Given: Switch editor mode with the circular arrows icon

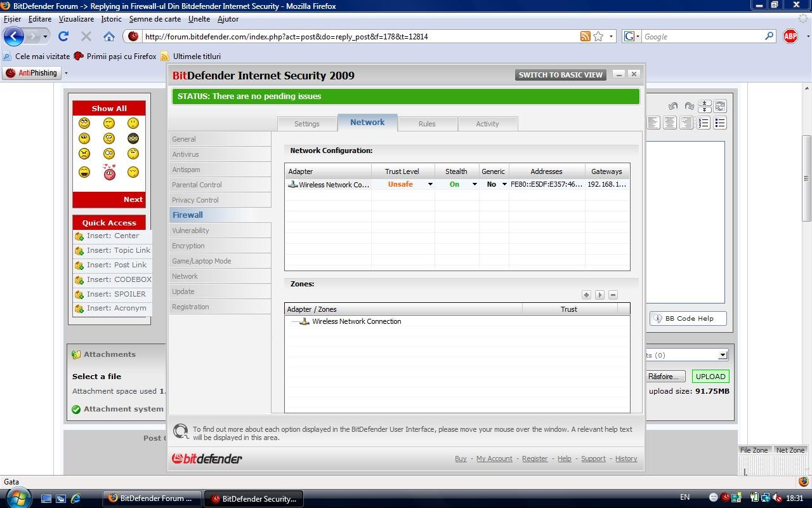Looking at the screenshot, I should (720, 106).
